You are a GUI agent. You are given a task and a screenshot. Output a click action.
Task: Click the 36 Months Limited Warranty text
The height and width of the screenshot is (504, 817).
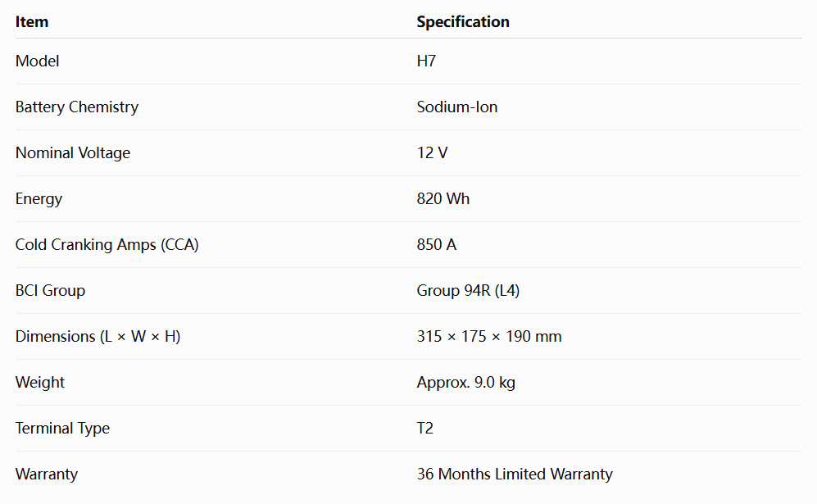click(x=515, y=474)
